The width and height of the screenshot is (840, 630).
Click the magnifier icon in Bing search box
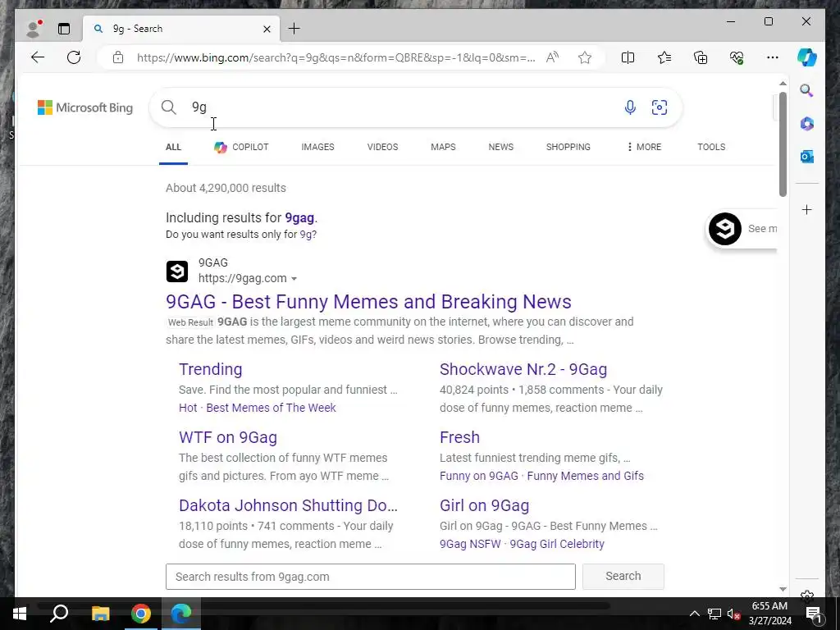click(169, 107)
